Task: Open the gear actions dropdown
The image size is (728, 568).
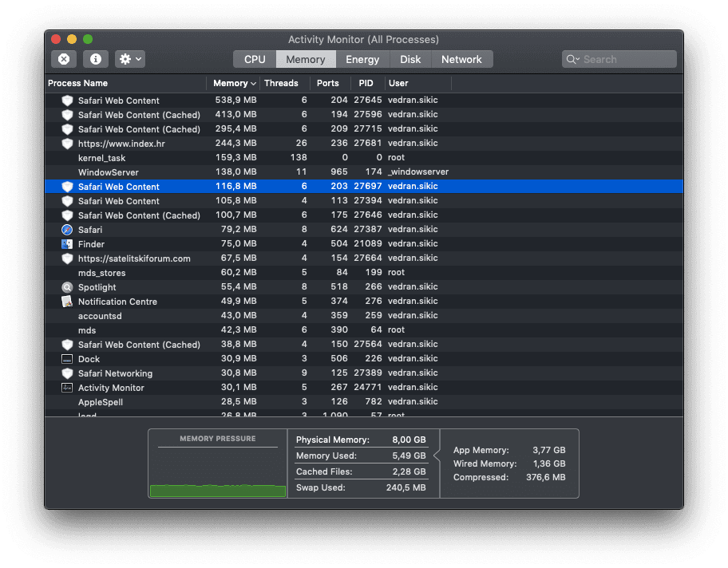Action: [x=130, y=59]
